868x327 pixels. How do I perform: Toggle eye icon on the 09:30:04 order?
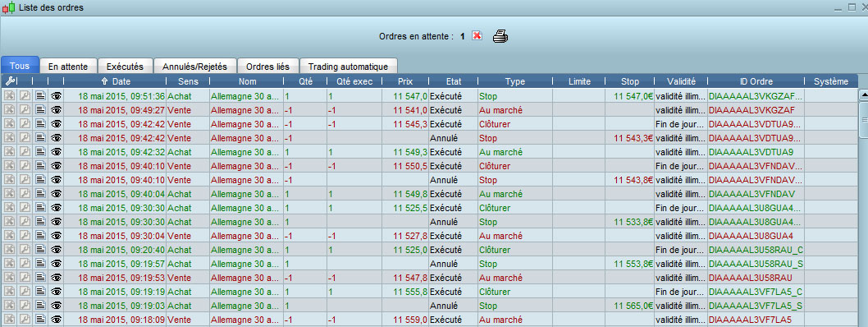56,236
